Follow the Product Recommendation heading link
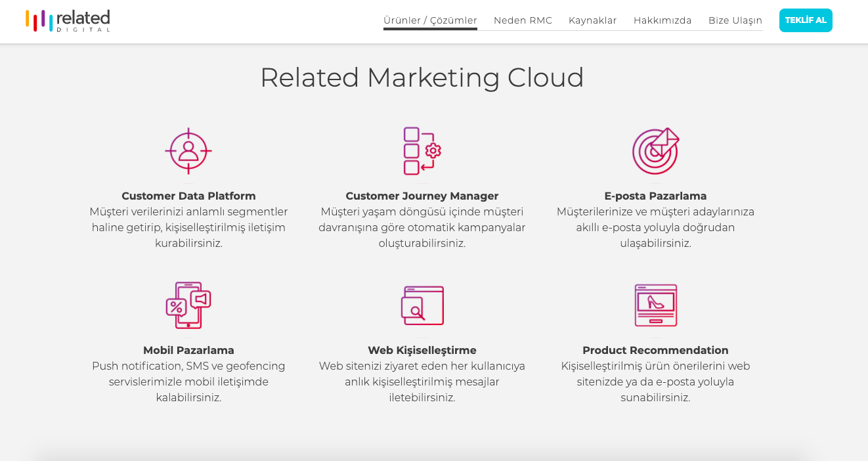868x461 pixels. (x=655, y=350)
